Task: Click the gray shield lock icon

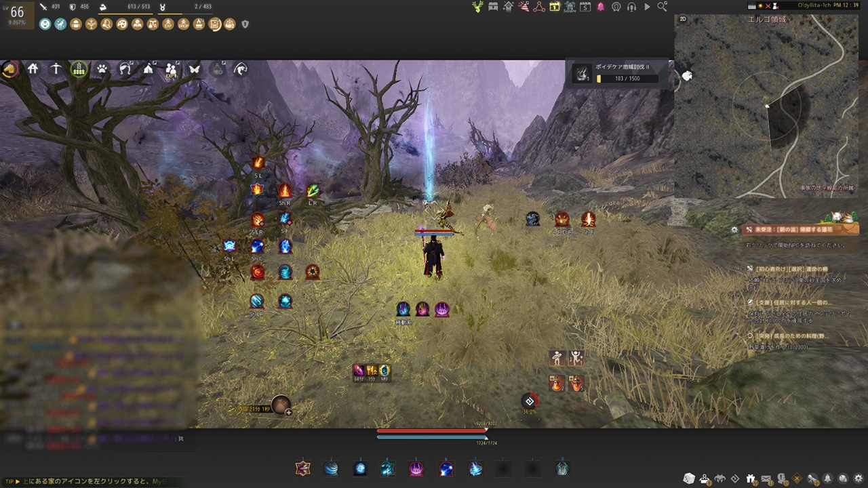Action: pos(245,24)
